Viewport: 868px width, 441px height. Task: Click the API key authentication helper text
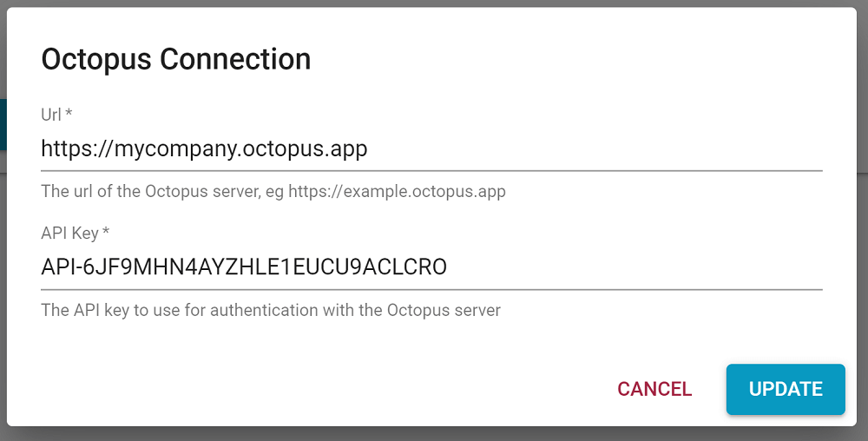tap(271, 310)
